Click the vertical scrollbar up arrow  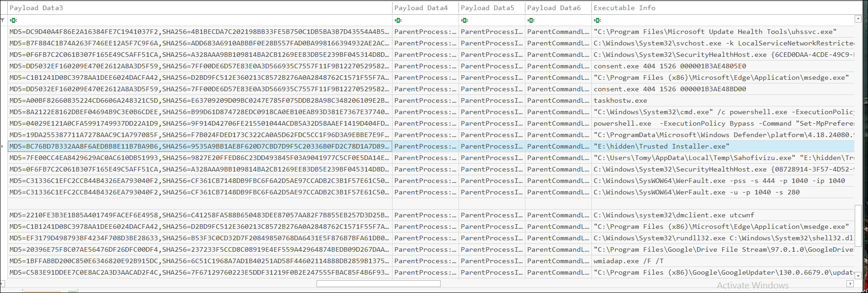click(858, 19)
